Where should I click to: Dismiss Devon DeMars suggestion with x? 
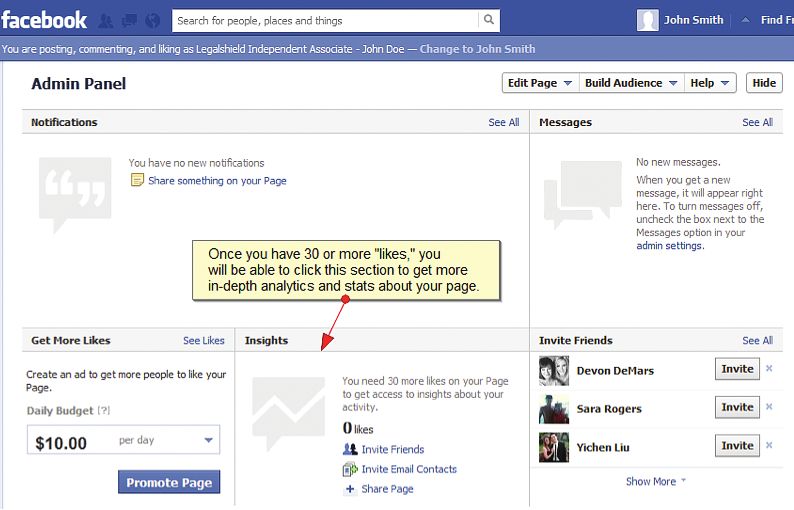[769, 368]
